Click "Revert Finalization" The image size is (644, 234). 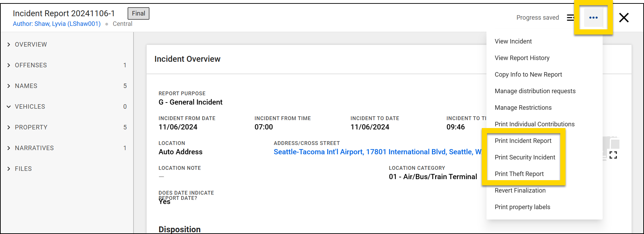[x=520, y=190]
